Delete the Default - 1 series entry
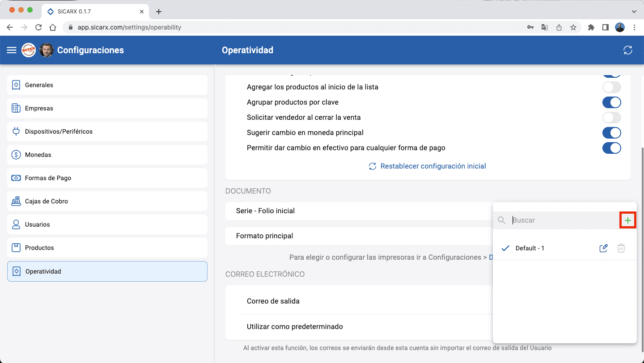Image resolution: width=644 pixels, height=363 pixels. [621, 248]
